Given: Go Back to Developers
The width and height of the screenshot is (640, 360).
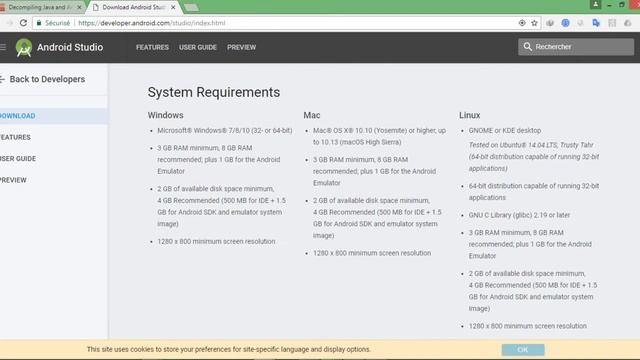Looking at the screenshot, I should pos(47,79).
